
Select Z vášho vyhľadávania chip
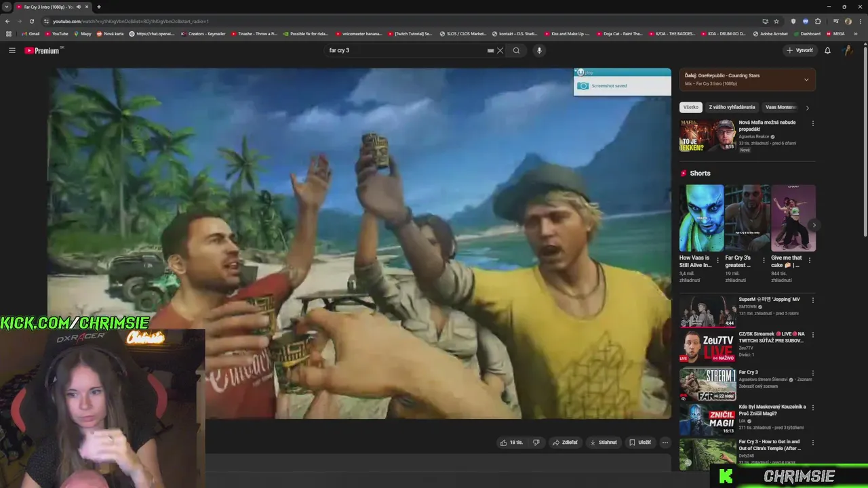pyautogui.click(x=732, y=107)
